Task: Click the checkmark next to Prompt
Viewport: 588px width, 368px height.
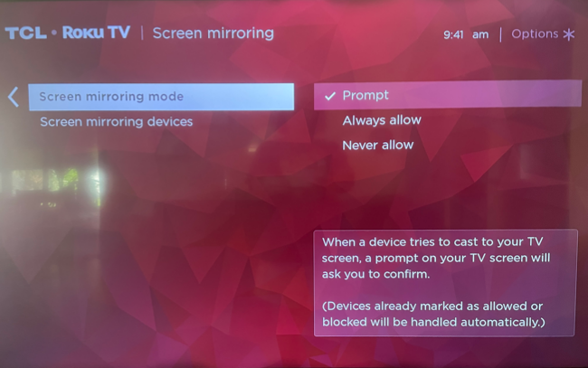Action: [329, 97]
